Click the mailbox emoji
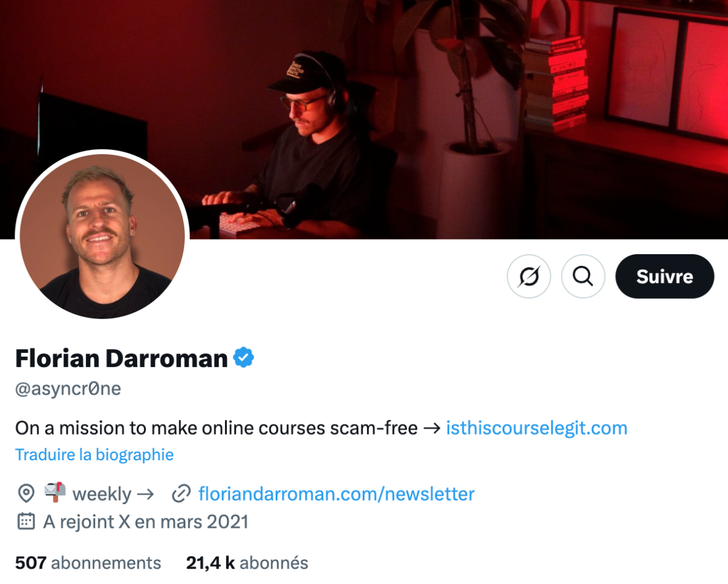Screen dimensions: 728x584 [x=55, y=493]
